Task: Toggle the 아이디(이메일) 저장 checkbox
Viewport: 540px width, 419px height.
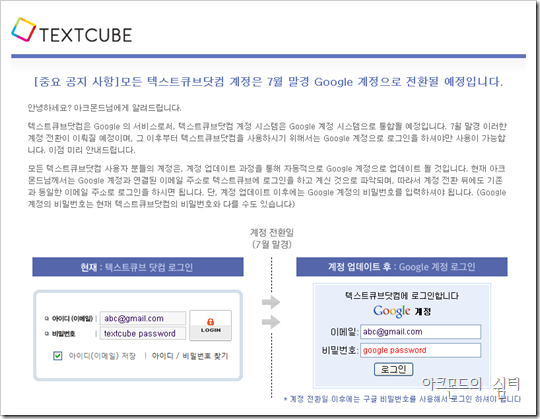Action: click(58, 356)
